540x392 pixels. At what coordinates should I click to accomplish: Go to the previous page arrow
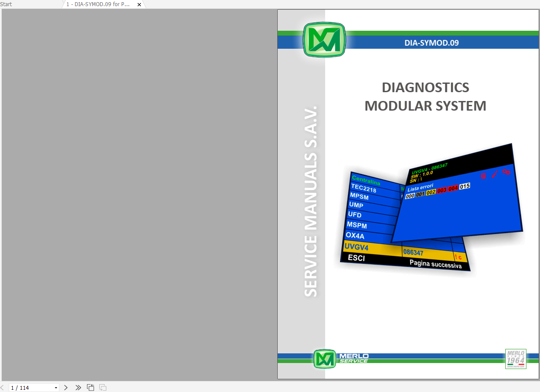coord(2,388)
